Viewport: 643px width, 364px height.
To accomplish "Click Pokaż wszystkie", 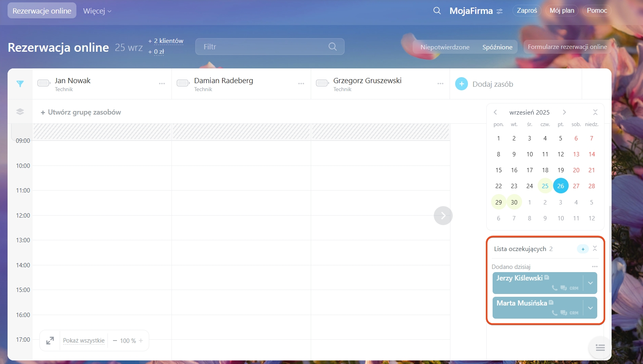I will pos(84,341).
